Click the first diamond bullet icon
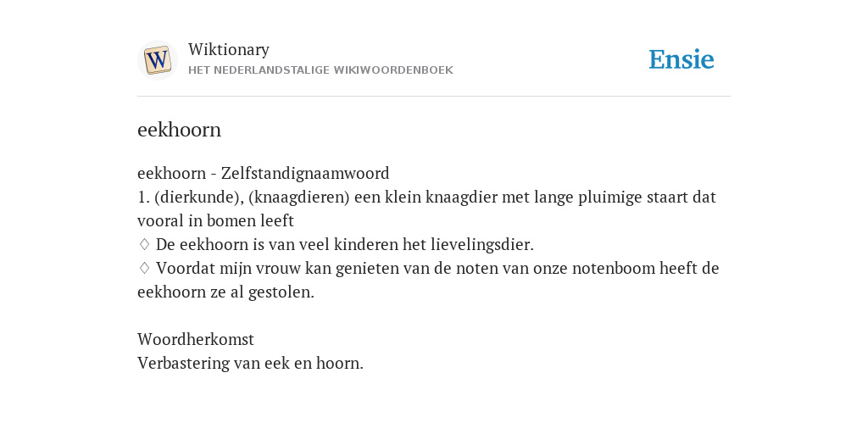Screen dimensions: 868x434 pos(144,244)
